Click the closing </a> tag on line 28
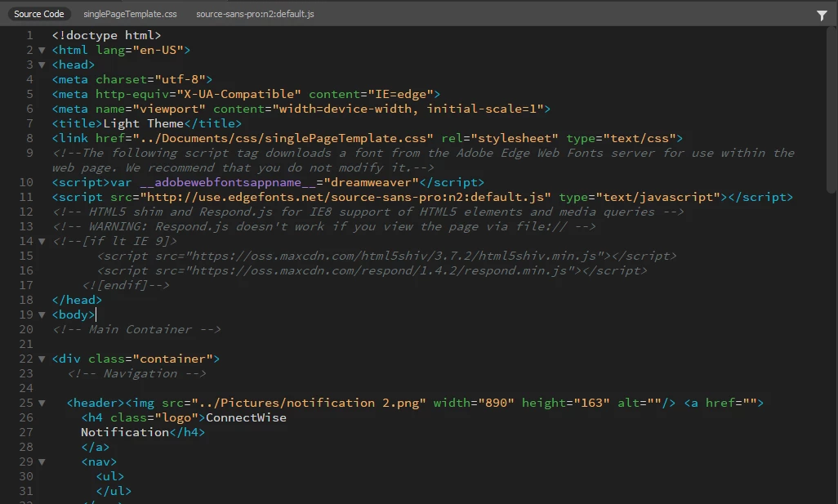 [x=95, y=447]
